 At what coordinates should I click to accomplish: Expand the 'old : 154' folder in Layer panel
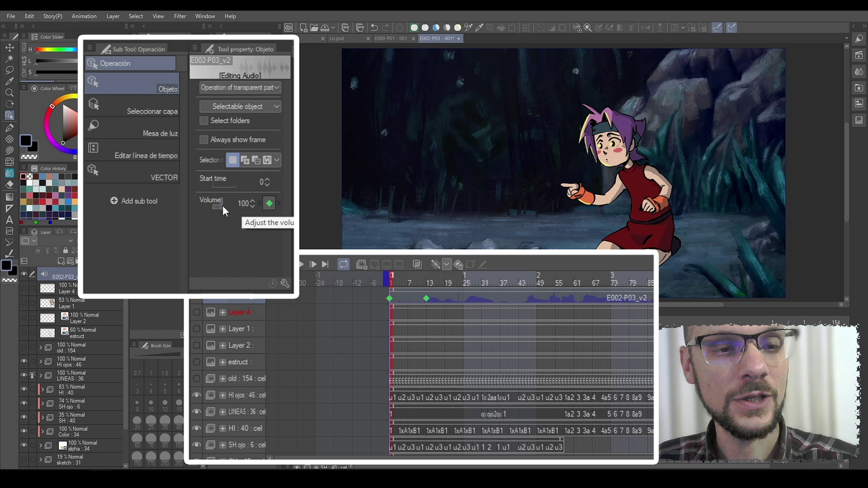click(x=41, y=347)
